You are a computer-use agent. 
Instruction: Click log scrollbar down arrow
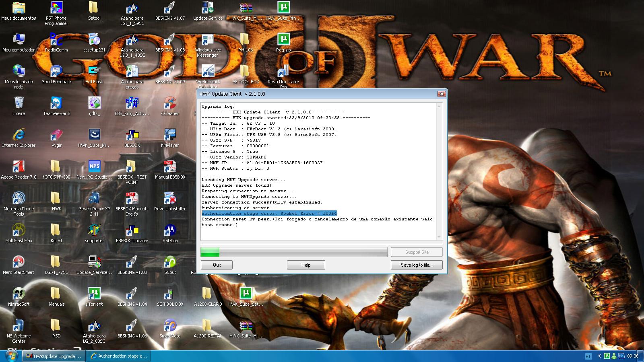point(439,237)
